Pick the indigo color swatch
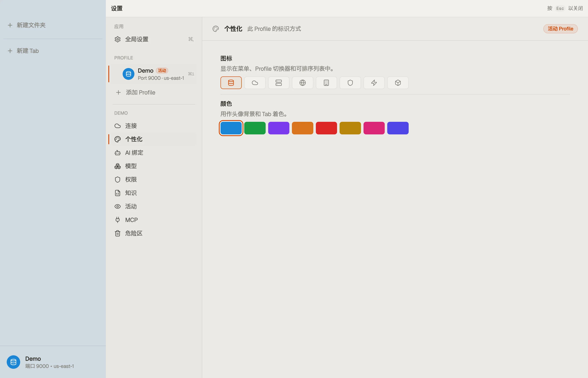This screenshot has width=588, height=378. (398, 128)
